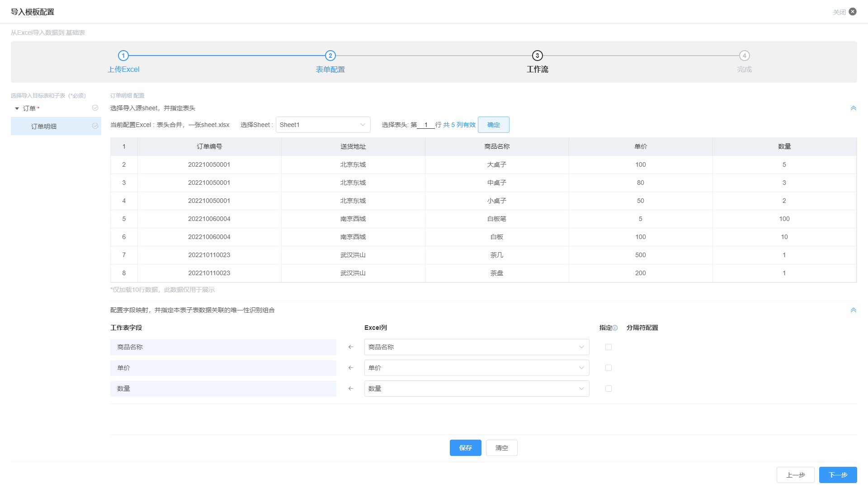Screen dimensions: 868x488
Task: Go back with the 上一步 button
Action: pyautogui.click(x=796, y=475)
